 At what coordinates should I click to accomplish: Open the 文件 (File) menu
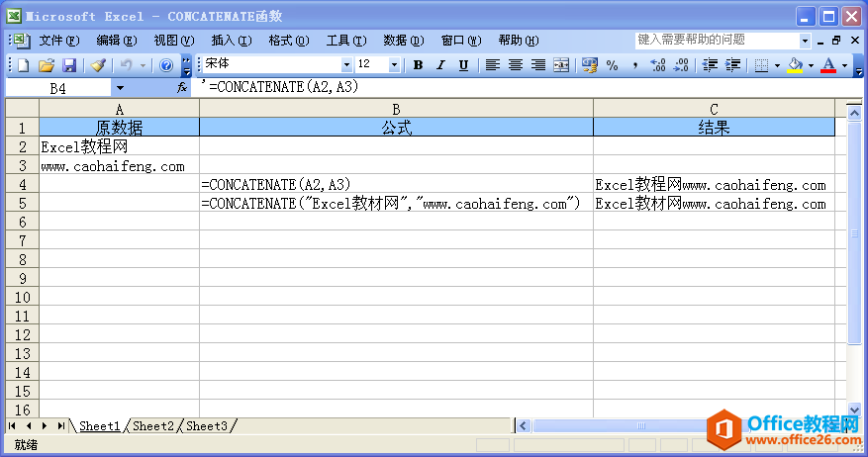pyautogui.click(x=59, y=41)
